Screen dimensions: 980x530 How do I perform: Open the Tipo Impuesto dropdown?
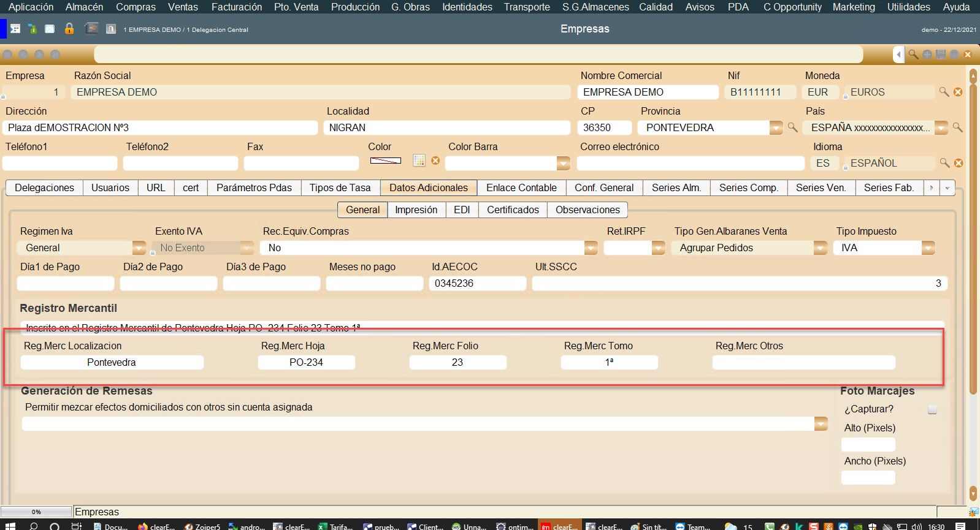point(928,248)
